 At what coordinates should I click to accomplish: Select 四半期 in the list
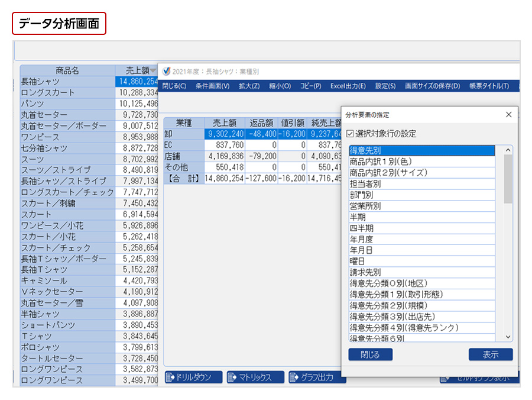click(x=422, y=228)
